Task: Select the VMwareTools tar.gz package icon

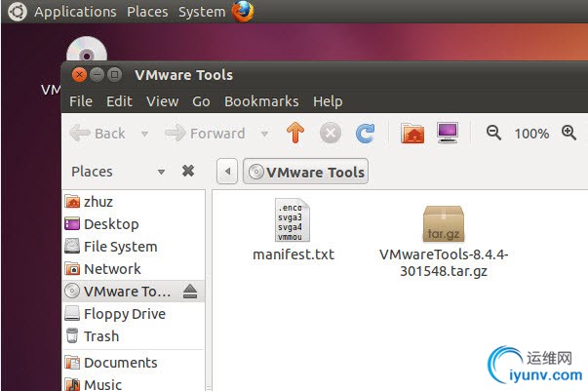Action: (x=444, y=224)
